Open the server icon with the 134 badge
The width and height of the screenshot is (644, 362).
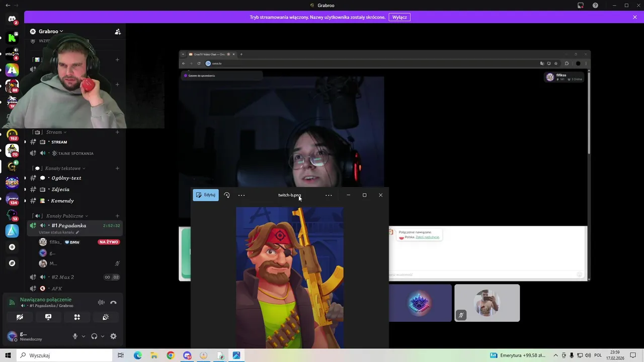[x=12, y=199]
